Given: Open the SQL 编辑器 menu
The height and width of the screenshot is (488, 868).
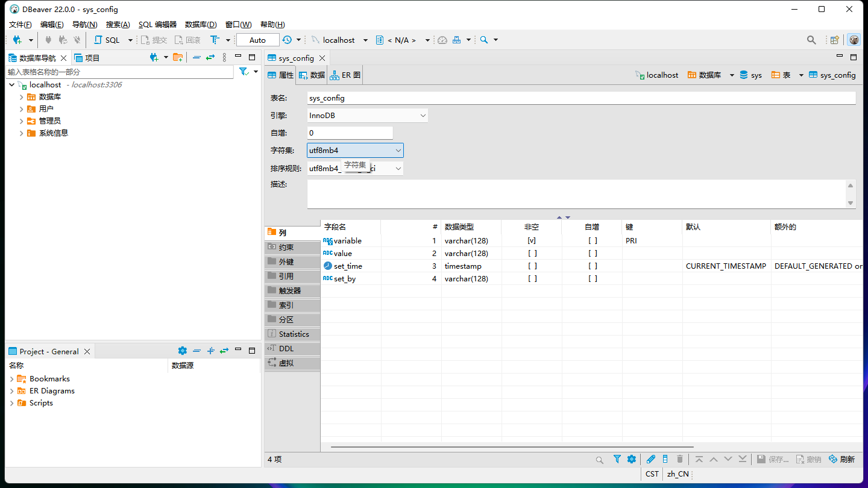Looking at the screenshot, I should pos(157,25).
